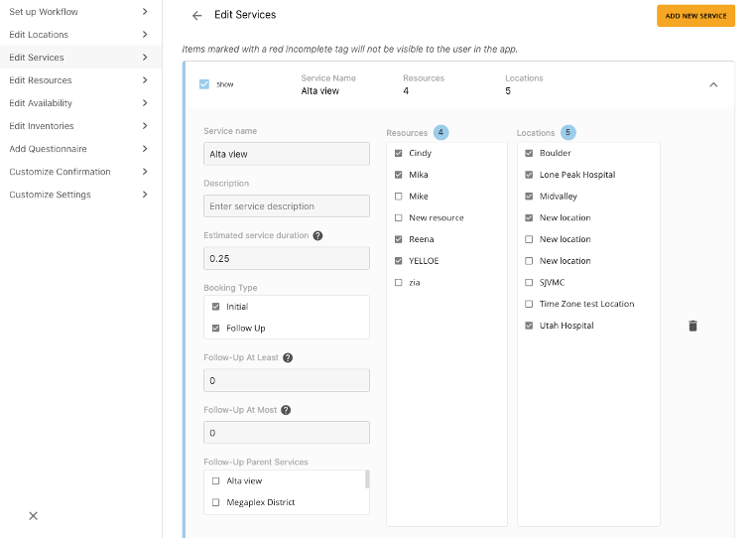Click the Service name input field
This screenshot has height=539, width=756.
click(287, 154)
